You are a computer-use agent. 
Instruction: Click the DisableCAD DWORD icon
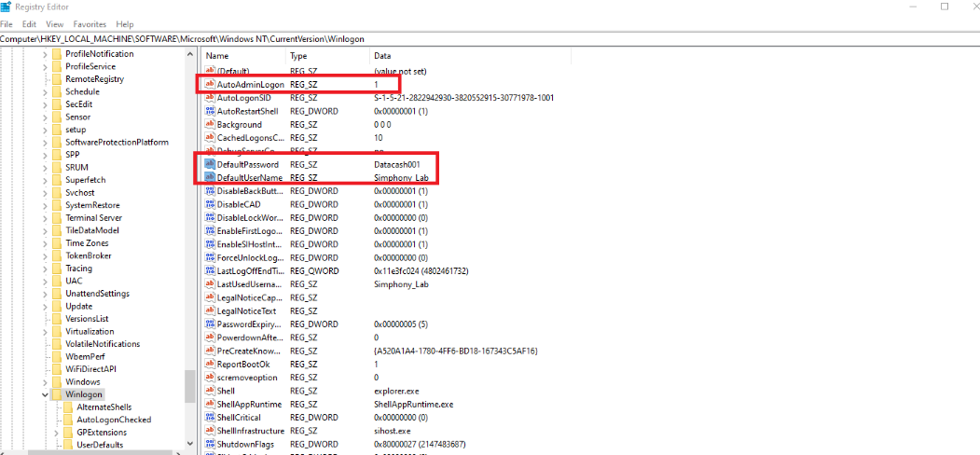[x=210, y=204]
